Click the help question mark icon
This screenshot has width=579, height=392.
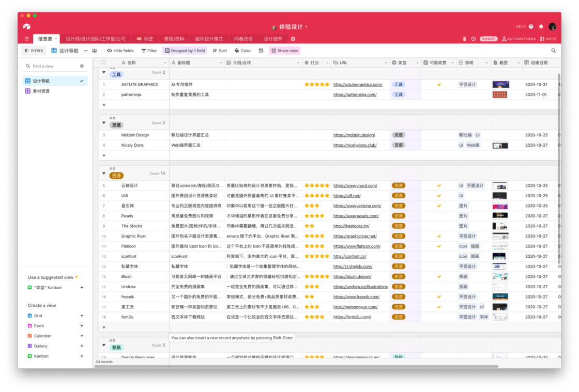point(531,26)
